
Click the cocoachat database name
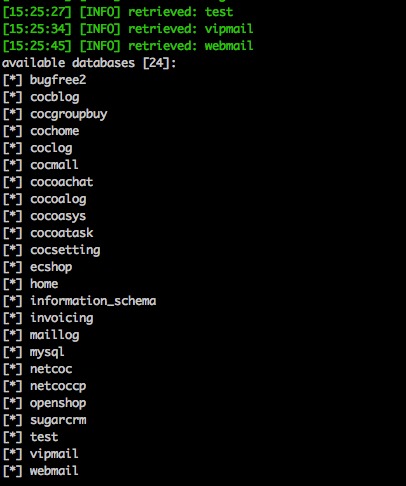(62, 182)
